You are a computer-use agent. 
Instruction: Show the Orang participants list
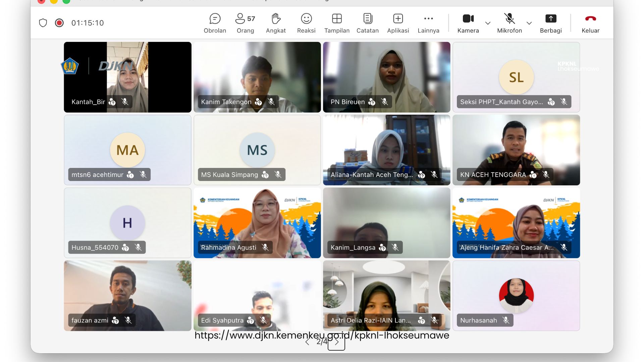point(245,23)
